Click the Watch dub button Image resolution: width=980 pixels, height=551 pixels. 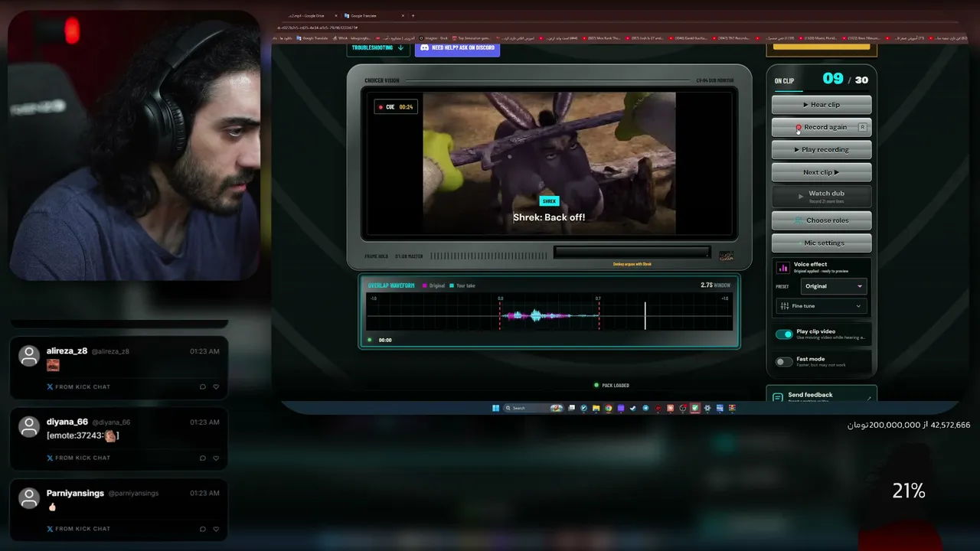822,196
